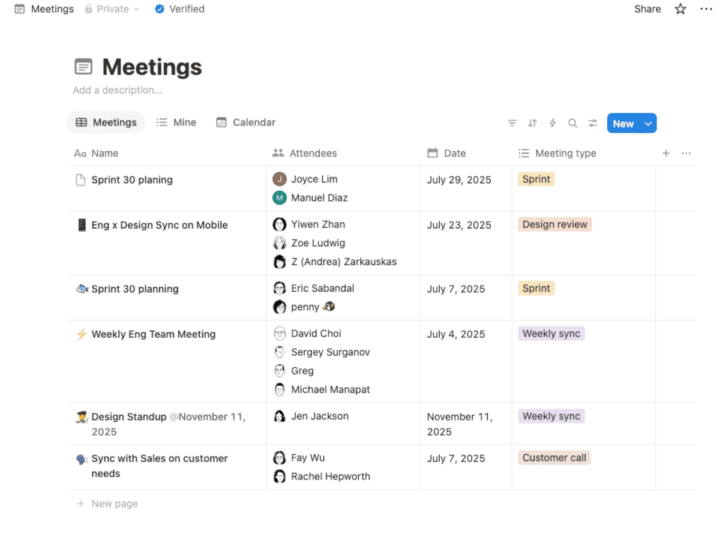Click the breadcrumb Meetings page icon
Viewport: 720px width, 540px height.
[19, 9]
